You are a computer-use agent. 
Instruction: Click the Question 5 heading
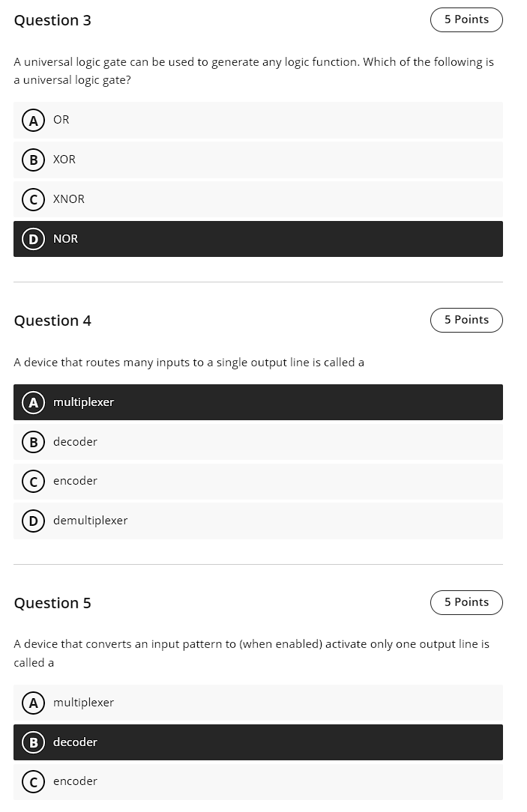[52, 603]
